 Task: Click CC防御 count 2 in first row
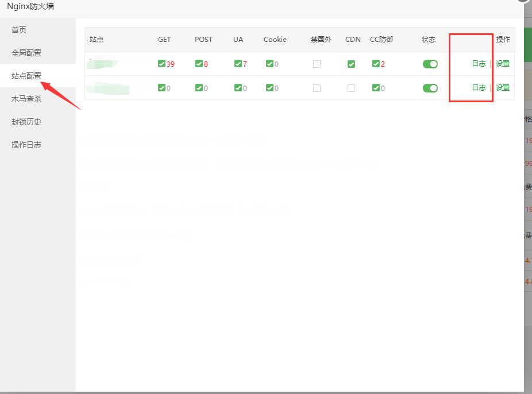coord(383,64)
